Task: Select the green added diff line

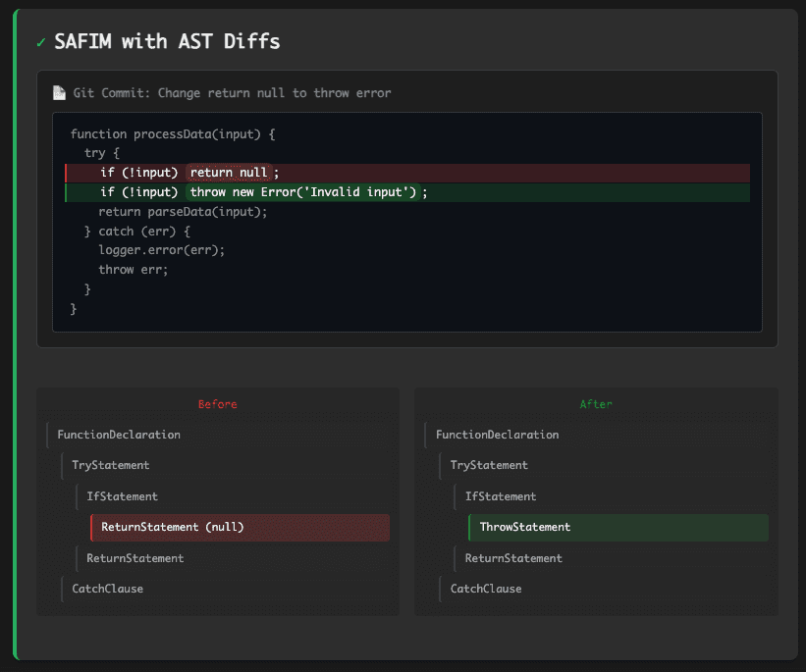Action: (x=589, y=192)
